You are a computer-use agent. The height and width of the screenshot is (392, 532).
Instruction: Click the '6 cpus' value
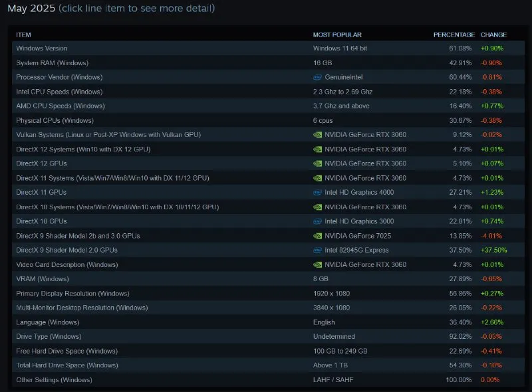click(x=323, y=120)
